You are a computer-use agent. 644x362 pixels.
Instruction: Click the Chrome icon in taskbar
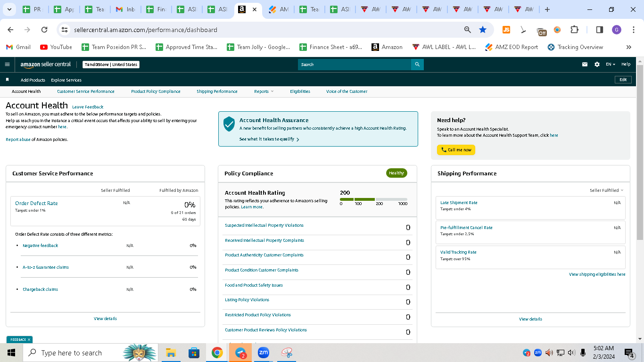[217, 353]
